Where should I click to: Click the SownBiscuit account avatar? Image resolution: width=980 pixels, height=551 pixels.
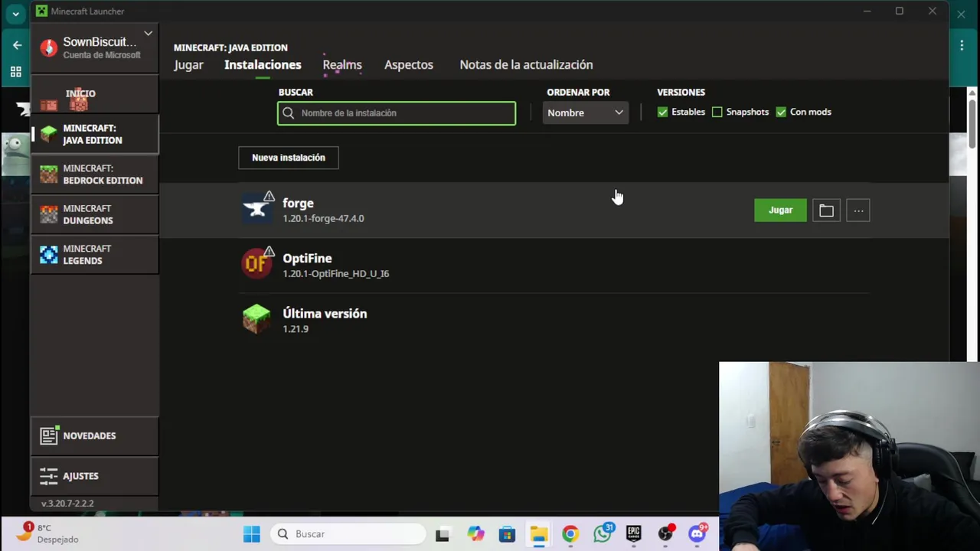tap(49, 48)
